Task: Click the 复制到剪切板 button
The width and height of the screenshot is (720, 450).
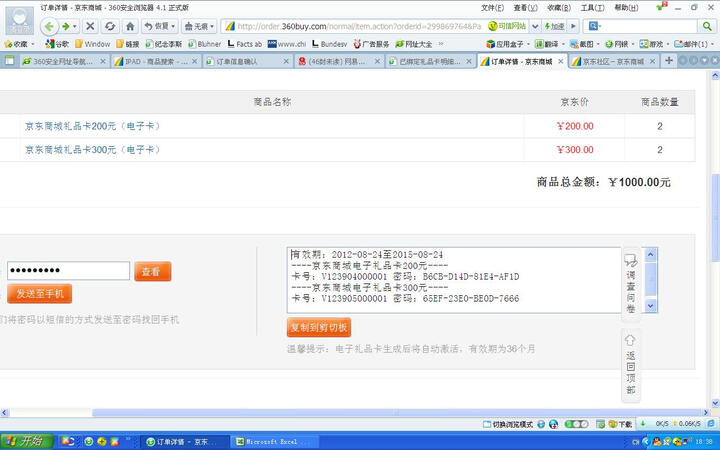Action: coord(319,327)
